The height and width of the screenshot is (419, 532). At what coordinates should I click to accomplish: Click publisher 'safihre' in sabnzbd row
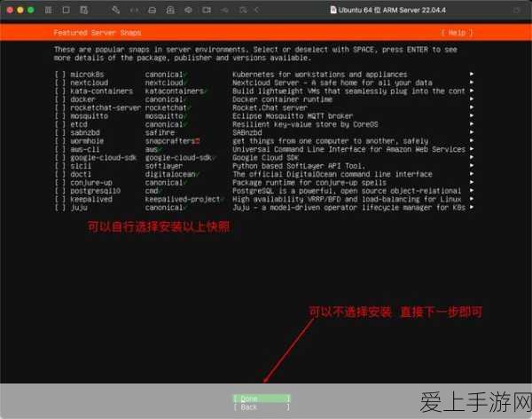click(160, 132)
